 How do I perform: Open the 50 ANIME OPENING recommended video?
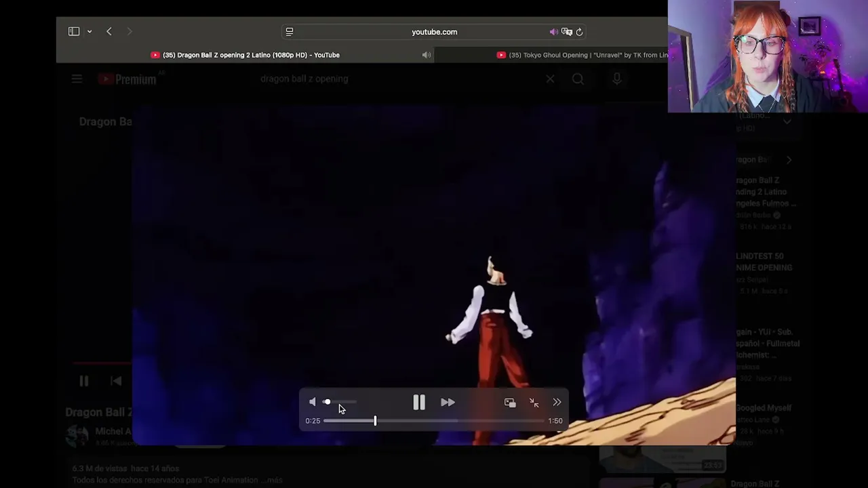point(764,262)
